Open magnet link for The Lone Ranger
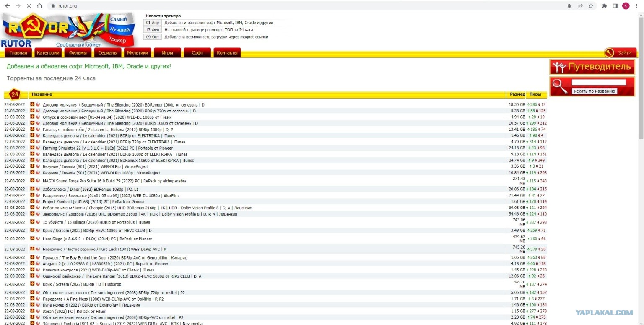This screenshot has height=325, width=644. click(x=38, y=276)
